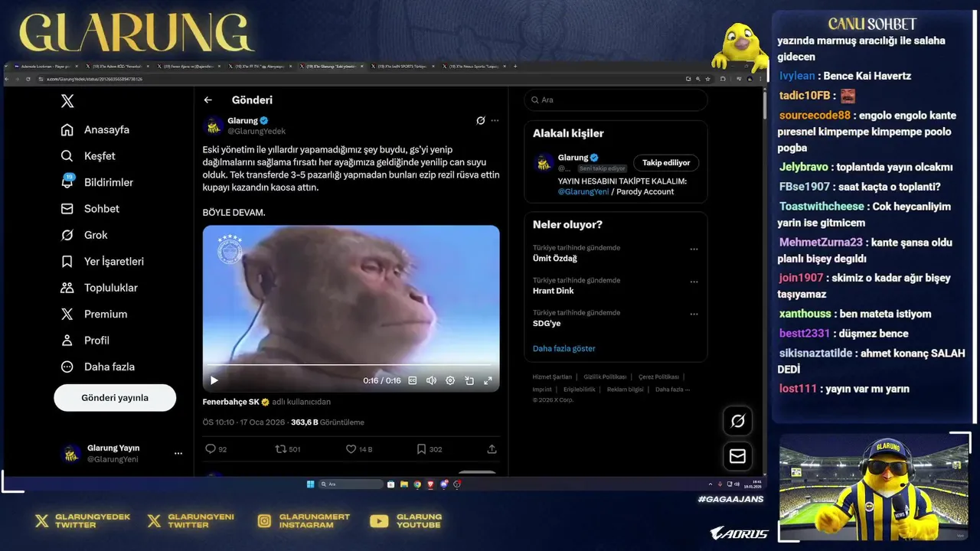Open Keşfet search page
The height and width of the screenshot is (551, 980).
coord(87,156)
